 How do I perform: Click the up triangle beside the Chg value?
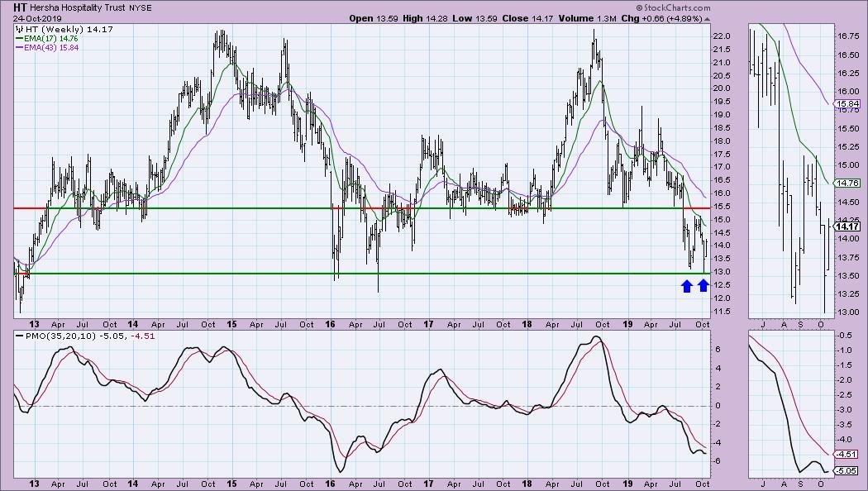pyautogui.click(x=707, y=19)
